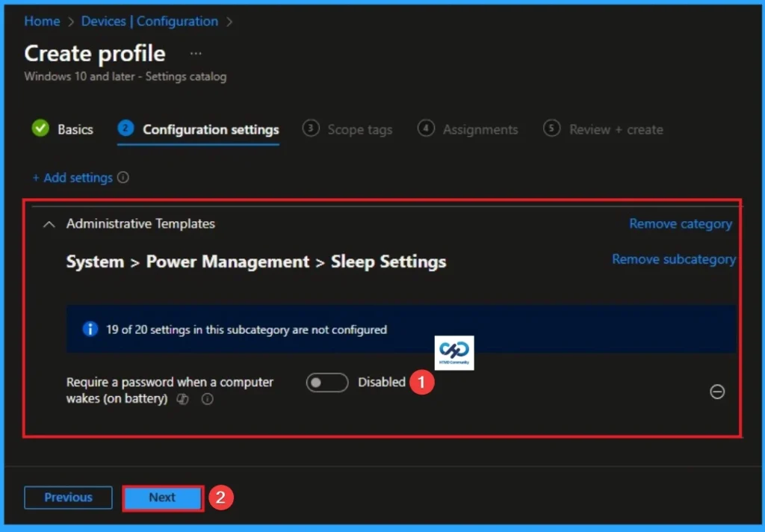The height and width of the screenshot is (532, 765).
Task: Click the green checkmark on the Basics step
Action: 40,129
